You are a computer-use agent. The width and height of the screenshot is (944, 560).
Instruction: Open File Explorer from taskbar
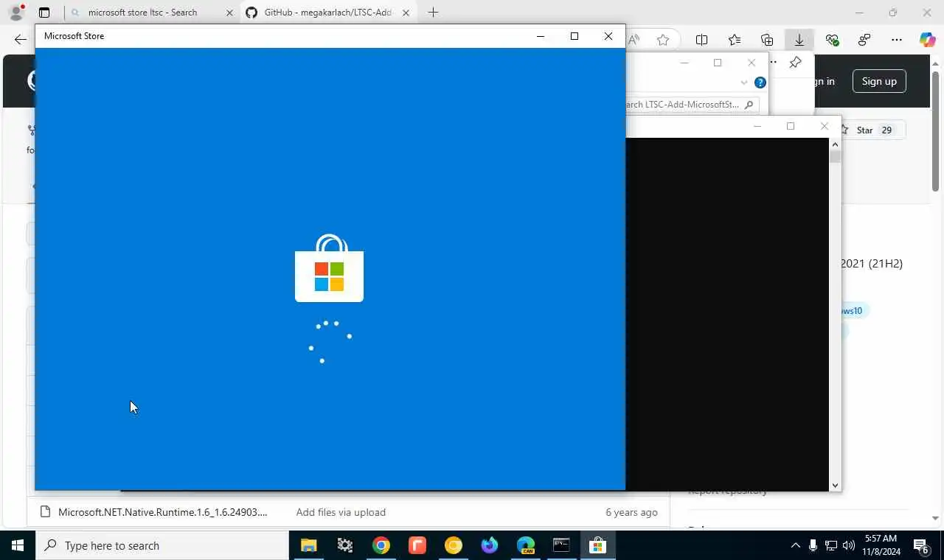pyautogui.click(x=308, y=545)
